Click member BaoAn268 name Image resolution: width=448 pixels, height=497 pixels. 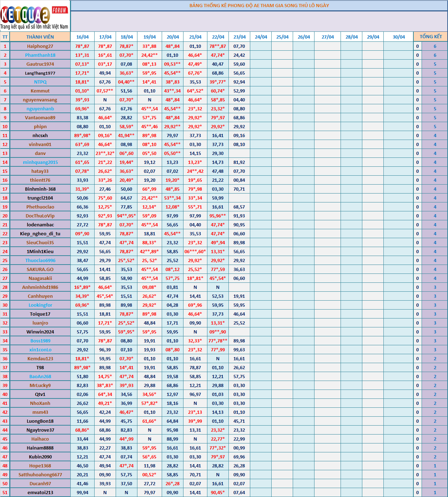pyautogui.click(x=40, y=376)
